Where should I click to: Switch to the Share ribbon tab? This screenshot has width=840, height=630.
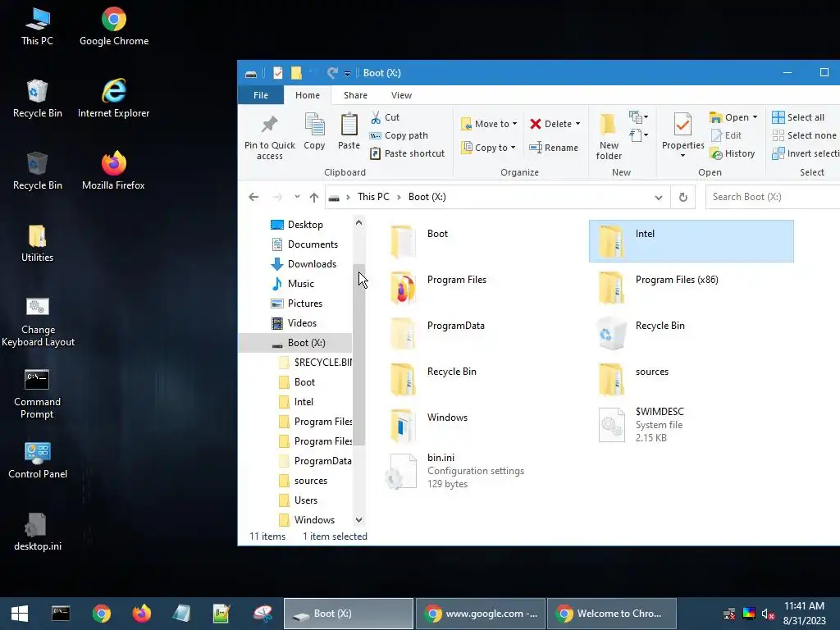click(x=356, y=95)
